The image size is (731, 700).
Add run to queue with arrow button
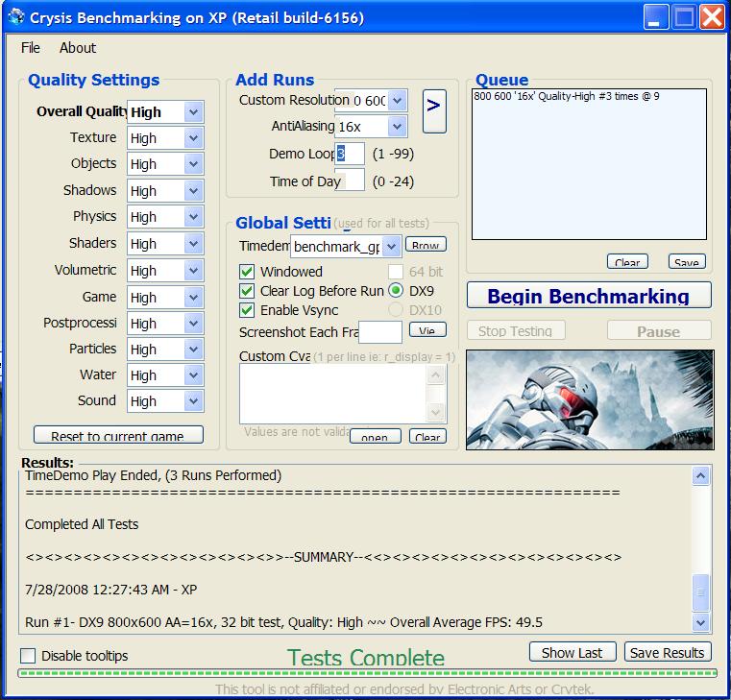click(x=434, y=111)
